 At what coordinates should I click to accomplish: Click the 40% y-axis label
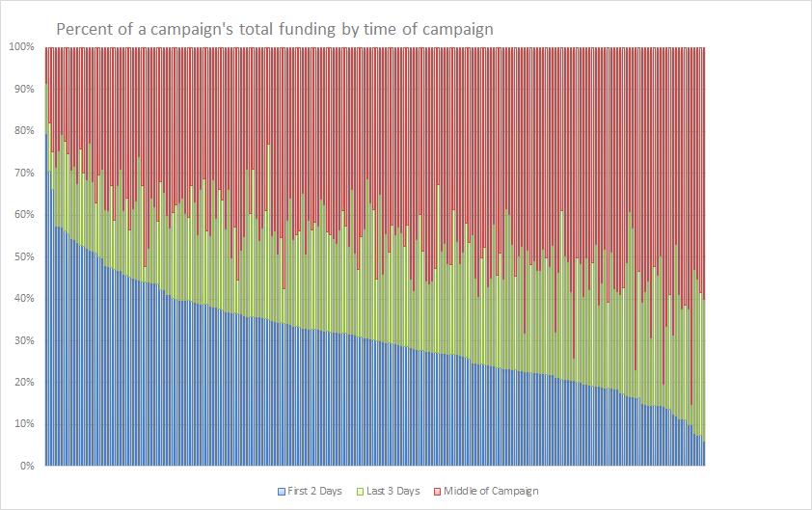(x=23, y=299)
